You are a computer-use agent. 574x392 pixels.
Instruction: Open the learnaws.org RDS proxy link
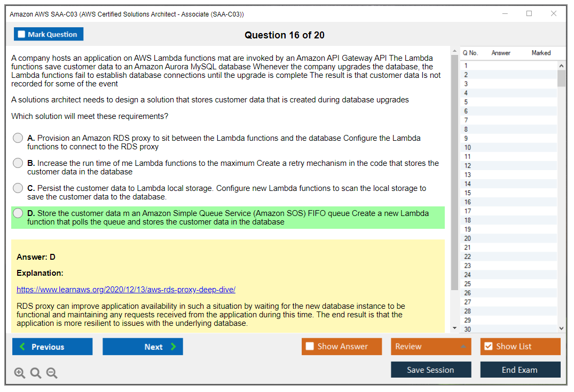(126, 290)
